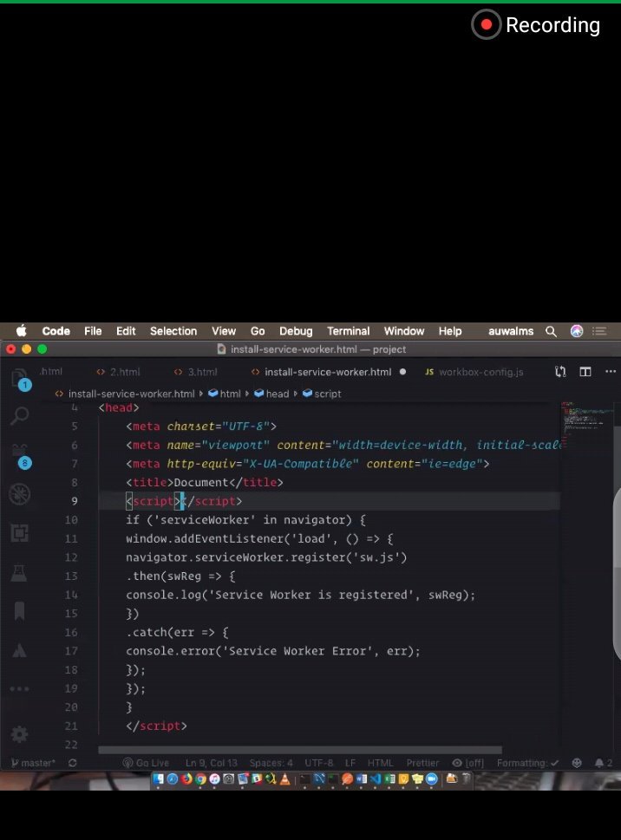Click the Ln 9, Col 13 indicator
This screenshot has width=621, height=840.
pos(211,763)
